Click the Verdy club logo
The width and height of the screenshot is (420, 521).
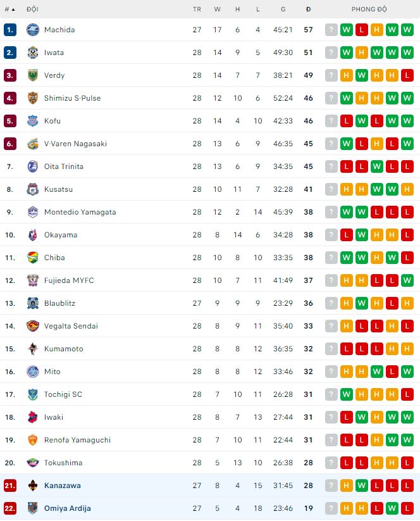pyautogui.click(x=33, y=75)
